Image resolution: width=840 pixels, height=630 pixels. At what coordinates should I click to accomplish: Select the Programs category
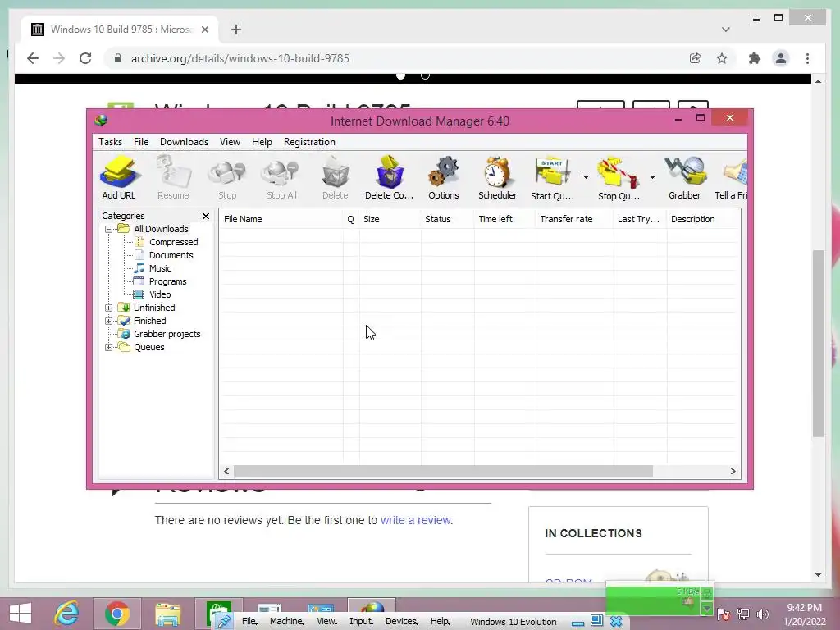tap(167, 282)
